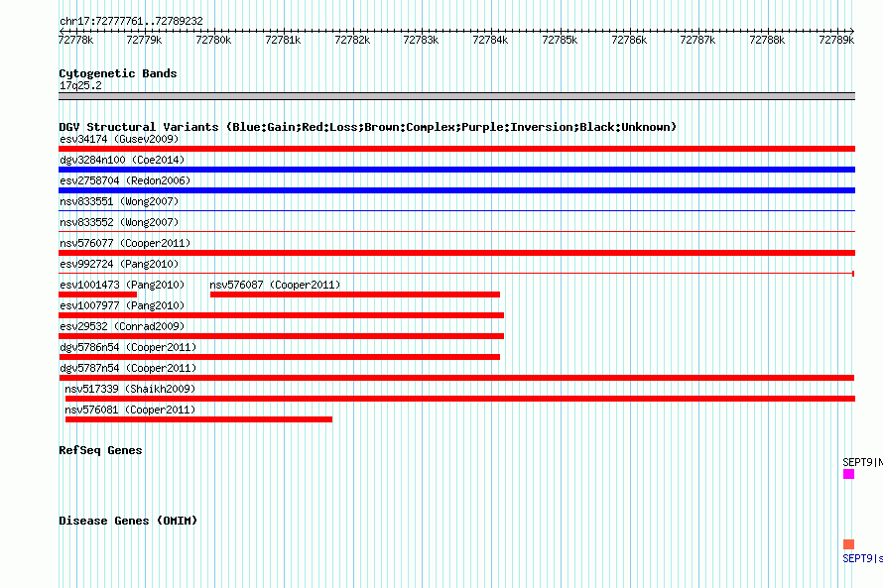Click the esv34174 (Gusev2009) red bar

pos(456,149)
